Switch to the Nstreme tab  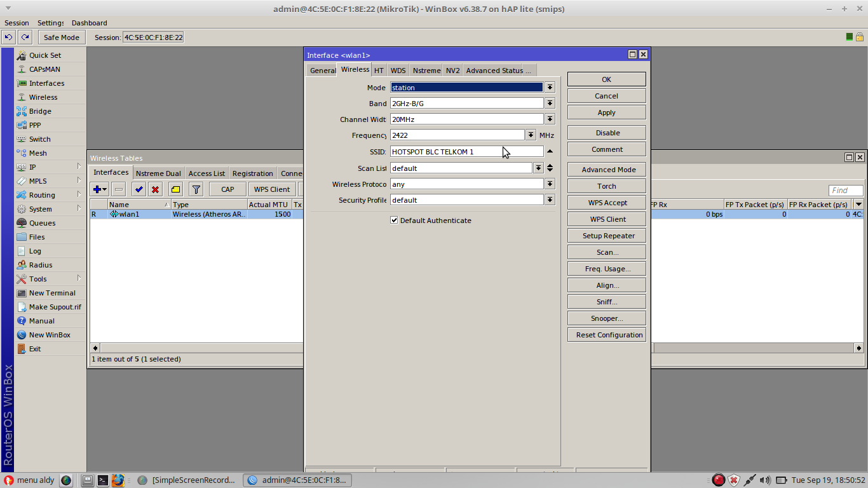426,71
